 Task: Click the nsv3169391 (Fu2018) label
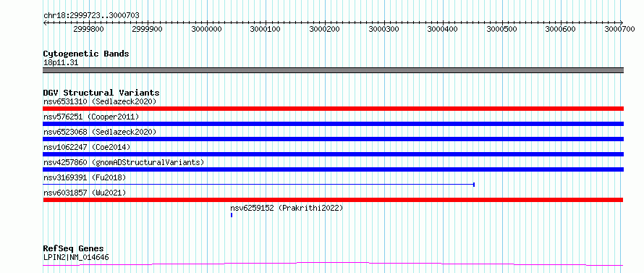(x=85, y=177)
